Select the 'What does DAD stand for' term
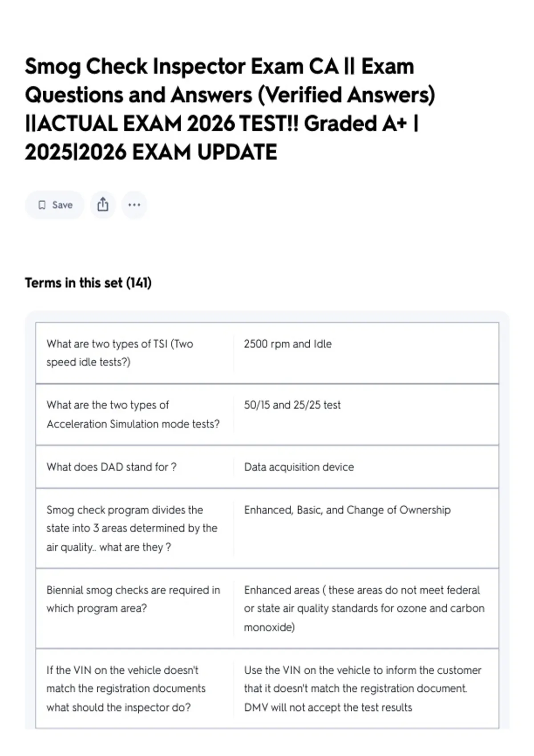This screenshot has width=534, height=756. pos(111,467)
